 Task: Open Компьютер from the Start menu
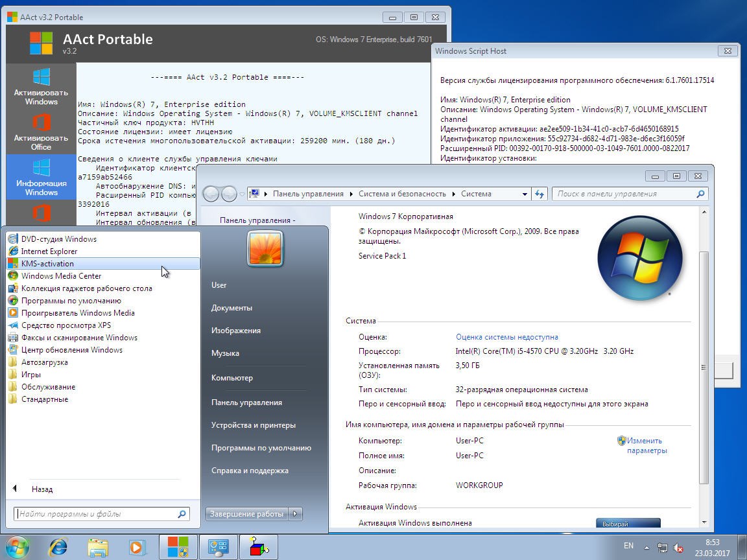click(232, 378)
